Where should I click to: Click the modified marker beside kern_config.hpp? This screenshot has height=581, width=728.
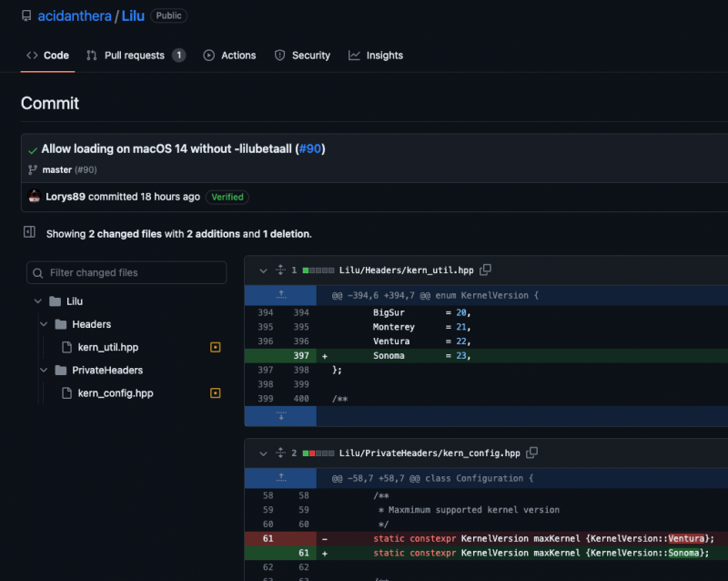click(216, 393)
